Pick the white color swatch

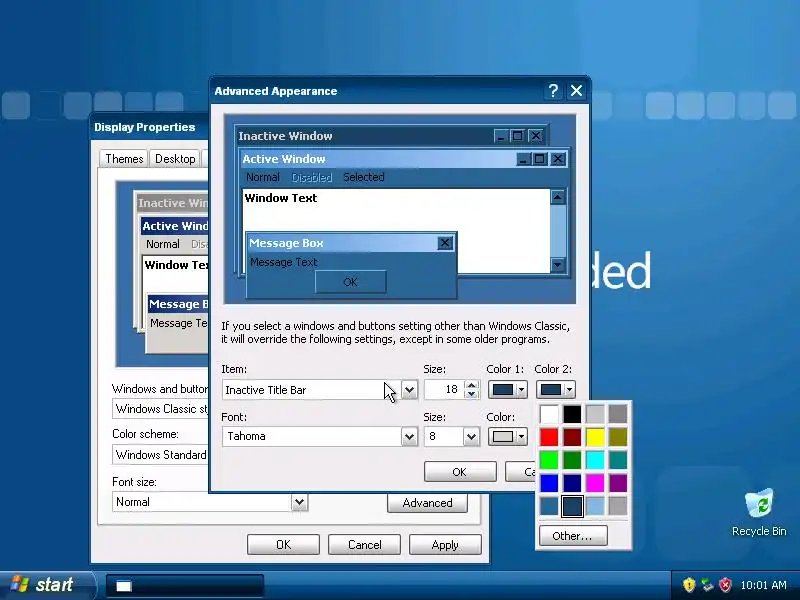tap(549, 414)
